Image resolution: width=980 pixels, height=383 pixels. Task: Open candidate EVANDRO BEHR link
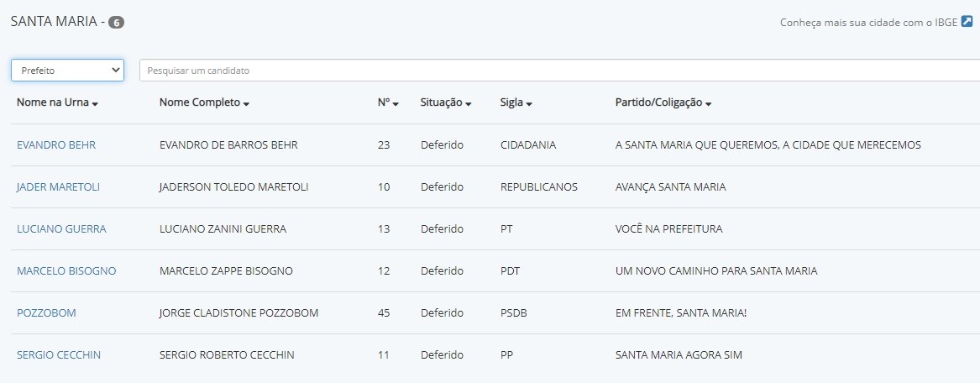point(56,145)
